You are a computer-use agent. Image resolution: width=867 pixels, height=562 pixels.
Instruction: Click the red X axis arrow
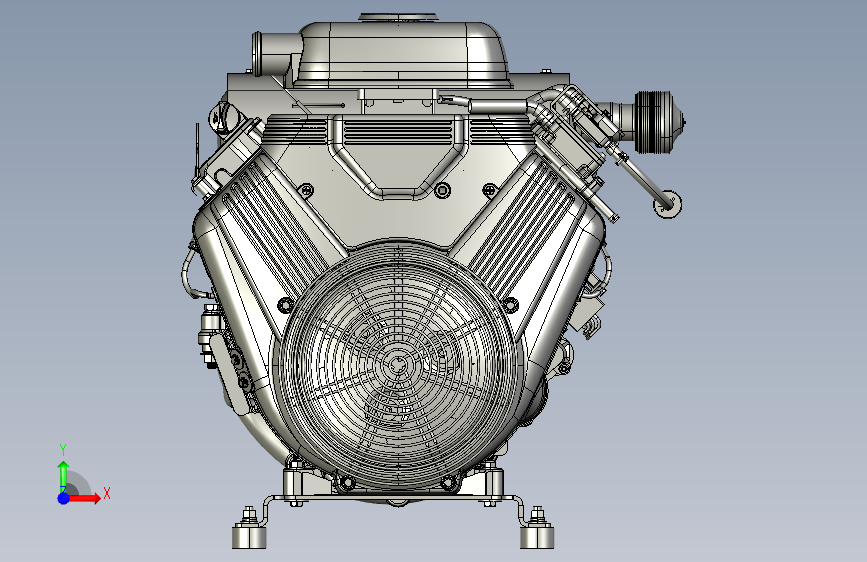tap(84, 498)
